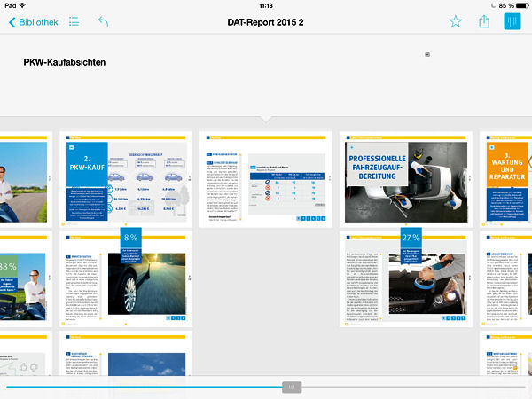Click the small icon in the header area

[x=427, y=54]
